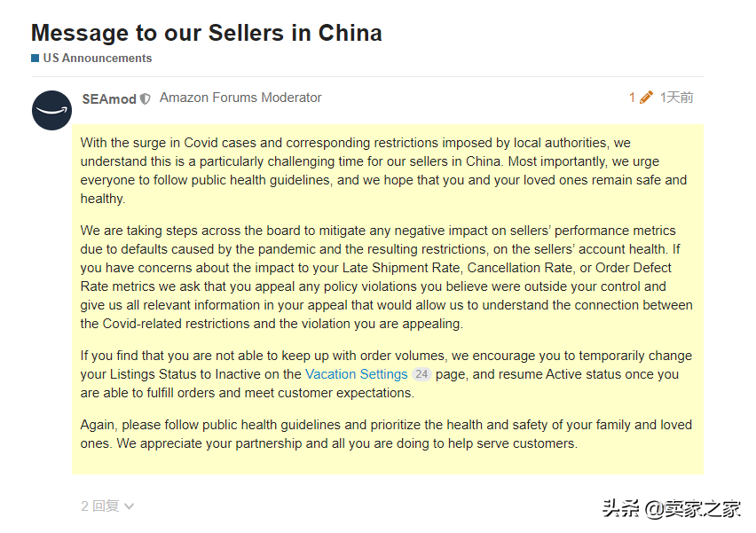
Task: Click the 1天前 post timestamp
Action: tap(676, 98)
